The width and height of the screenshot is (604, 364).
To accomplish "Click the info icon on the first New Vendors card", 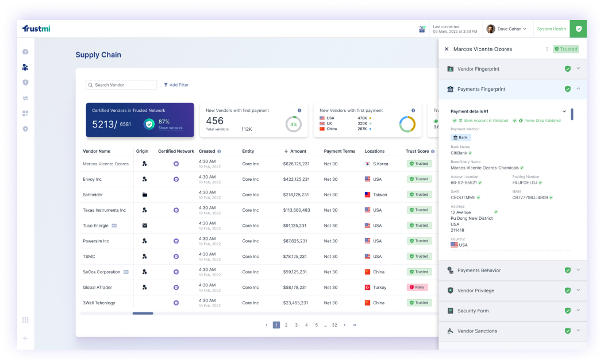I will coord(299,110).
